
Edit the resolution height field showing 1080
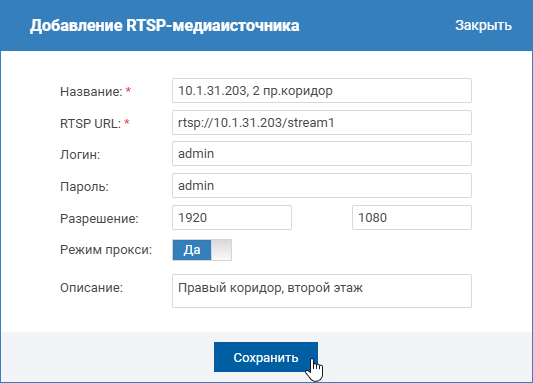pyautogui.click(x=412, y=217)
